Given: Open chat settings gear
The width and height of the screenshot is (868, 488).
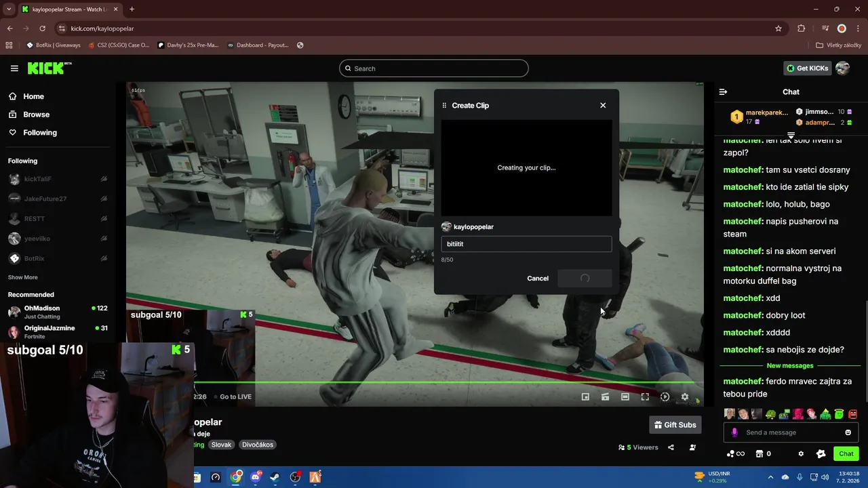Looking at the screenshot, I should point(801,454).
